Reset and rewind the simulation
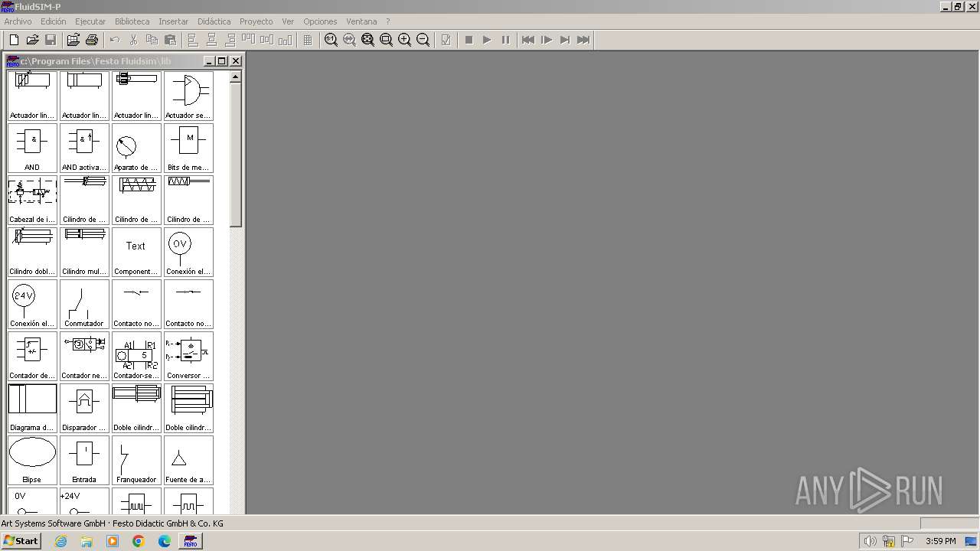This screenshot has height=551, width=980. pyautogui.click(x=528, y=40)
